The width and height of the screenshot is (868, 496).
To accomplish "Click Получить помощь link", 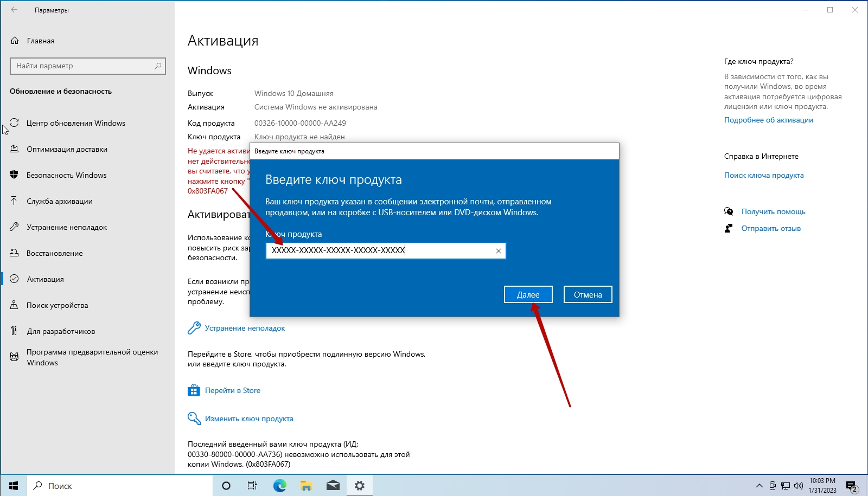I will (774, 211).
